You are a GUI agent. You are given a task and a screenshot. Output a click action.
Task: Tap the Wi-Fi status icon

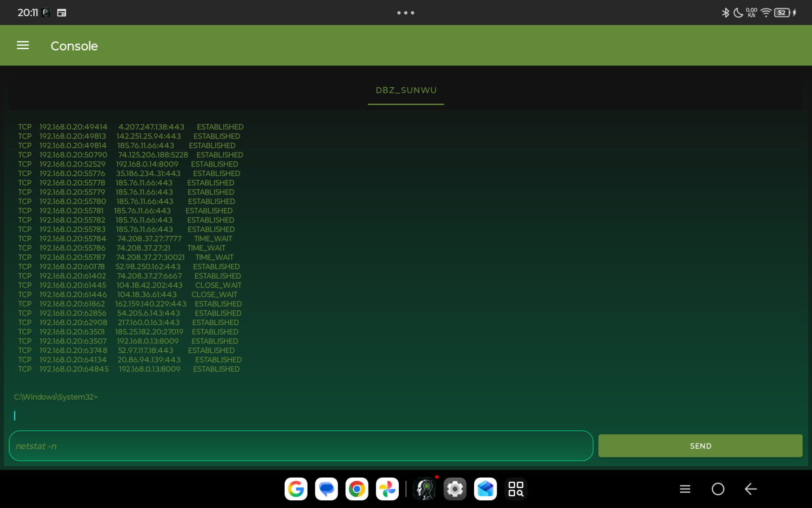766,13
